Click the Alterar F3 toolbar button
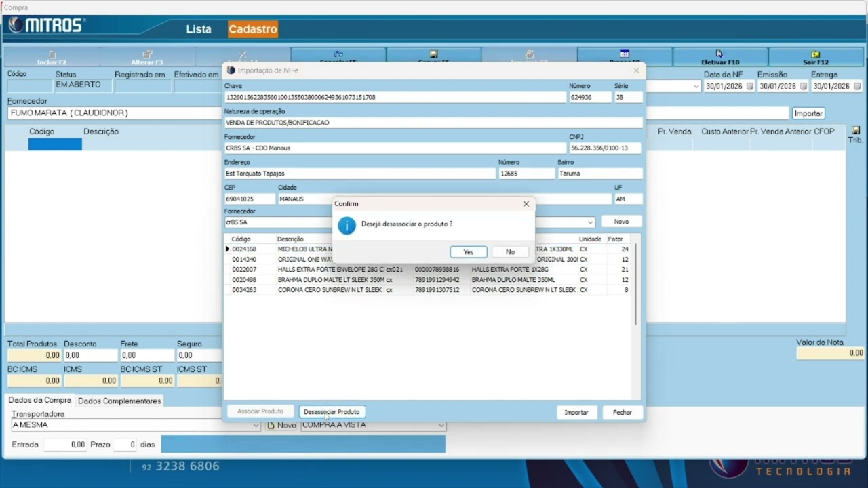Screen dimensions: 868x488 point(147,57)
